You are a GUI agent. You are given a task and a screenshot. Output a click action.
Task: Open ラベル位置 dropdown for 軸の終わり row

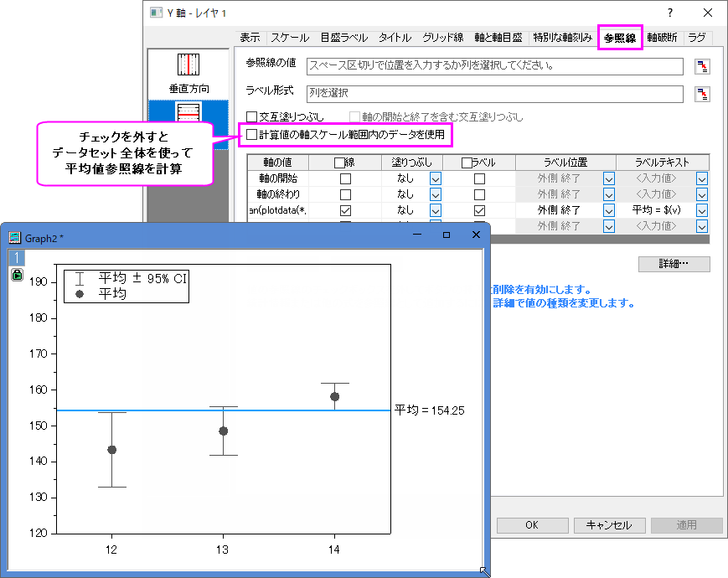pos(609,194)
